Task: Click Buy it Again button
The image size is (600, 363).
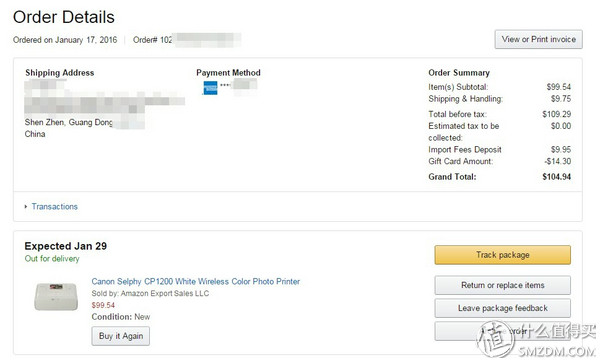Action: 121,336
